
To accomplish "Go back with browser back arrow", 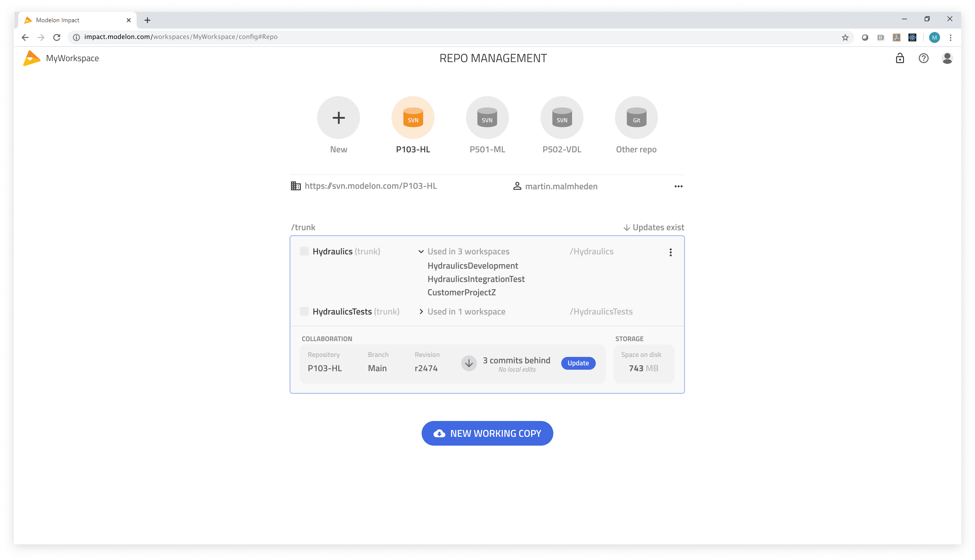I will coord(25,37).
